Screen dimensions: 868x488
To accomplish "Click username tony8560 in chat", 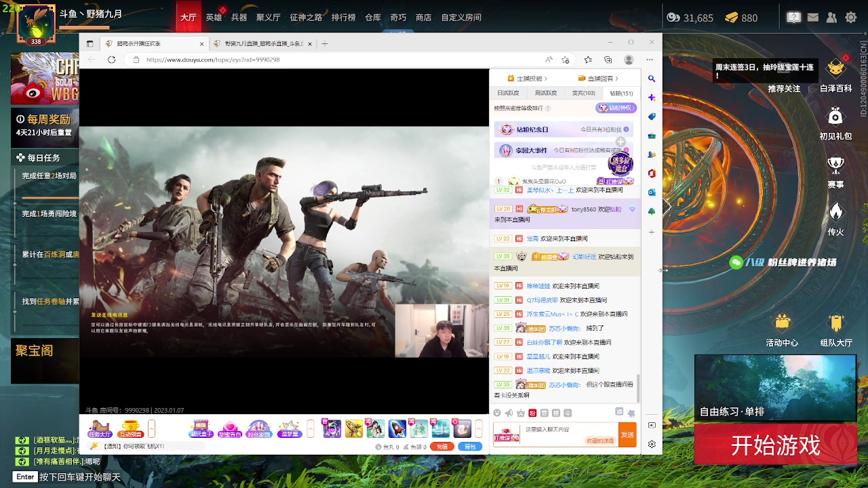I will point(584,209).
